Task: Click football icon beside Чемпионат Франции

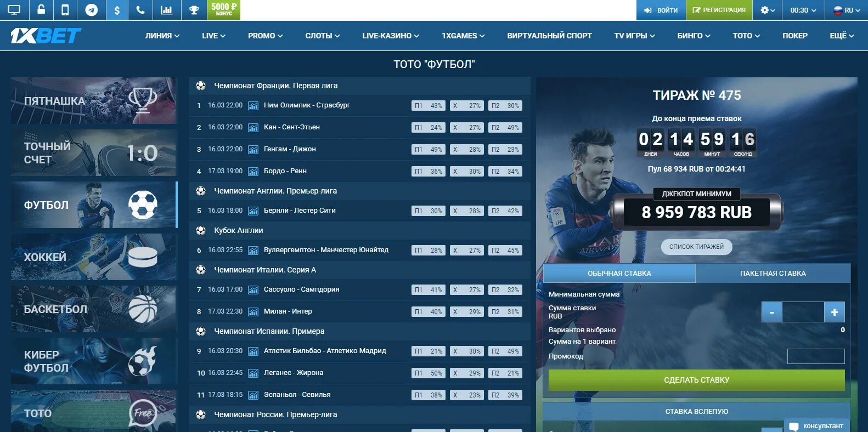Action: (x=201, y=86)
